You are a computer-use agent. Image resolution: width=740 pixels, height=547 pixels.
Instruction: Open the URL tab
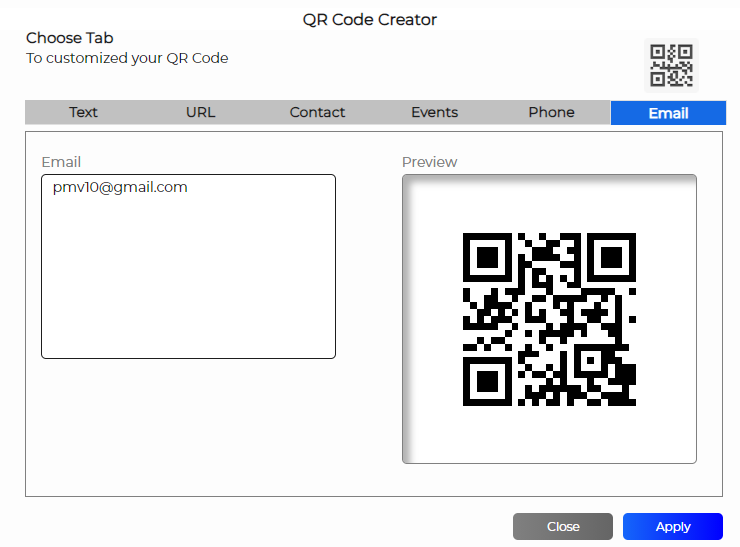[201, 112]
